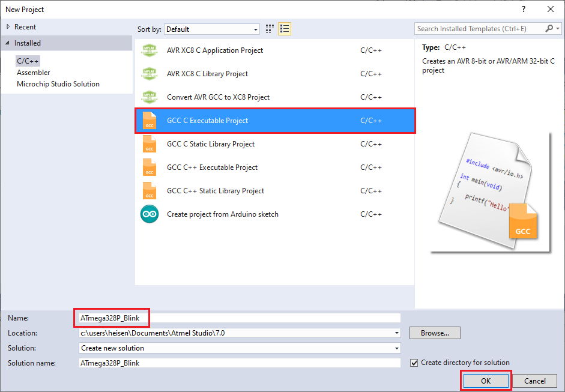Viewport: 565px width, 392px height.
Task: Close the New Project dialog
Action: 551,10
